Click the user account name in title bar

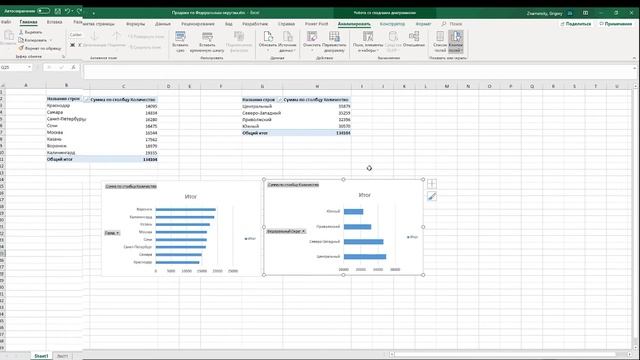[x=544, y=13]
